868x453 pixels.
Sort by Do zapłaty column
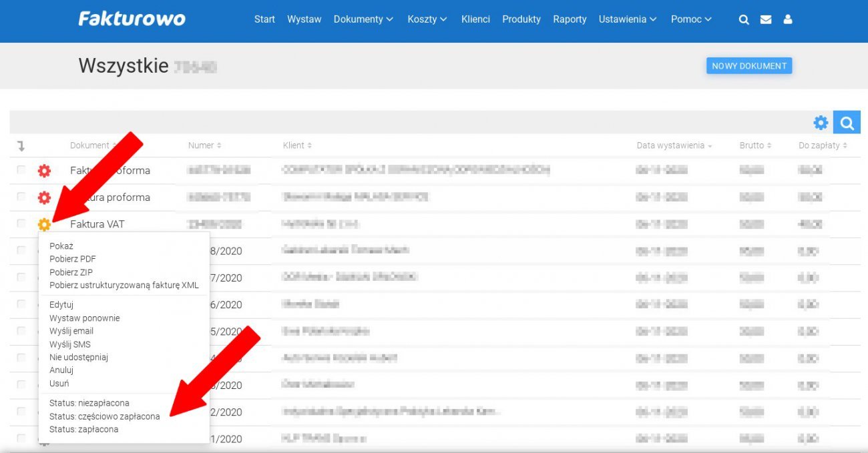823,145
